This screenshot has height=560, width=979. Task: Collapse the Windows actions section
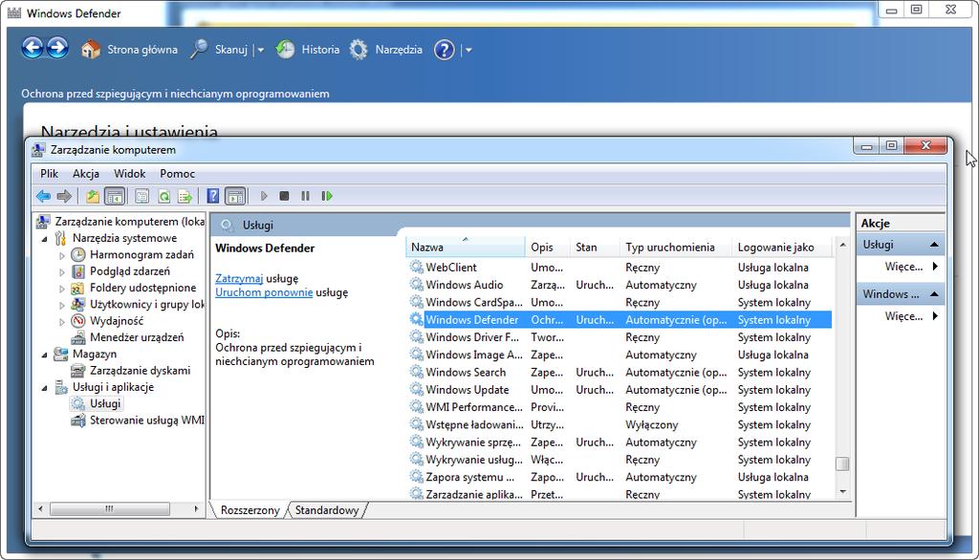(935, 294)
